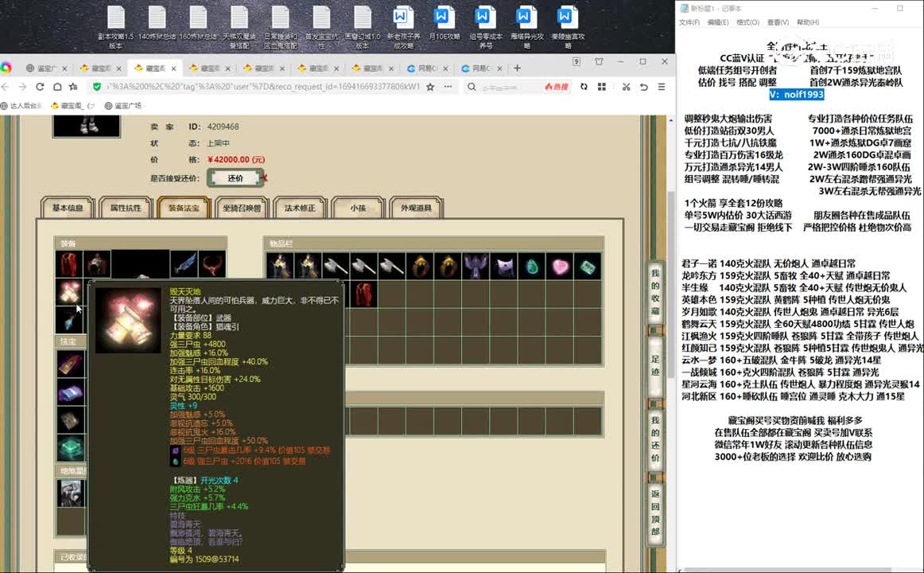Select the green glowing 法宝 item
Viewport: 924px width, 573px height.
tap(71, 448)
